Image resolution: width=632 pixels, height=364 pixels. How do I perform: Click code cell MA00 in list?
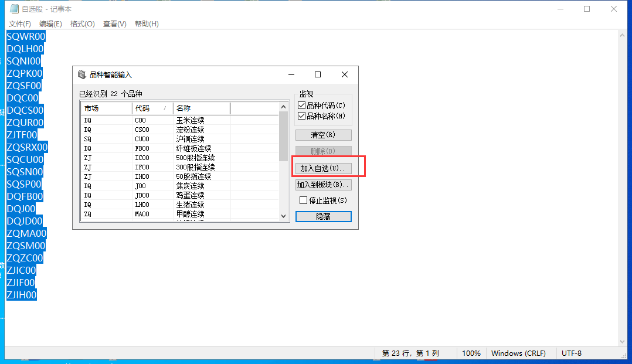(x=142, y=214)
